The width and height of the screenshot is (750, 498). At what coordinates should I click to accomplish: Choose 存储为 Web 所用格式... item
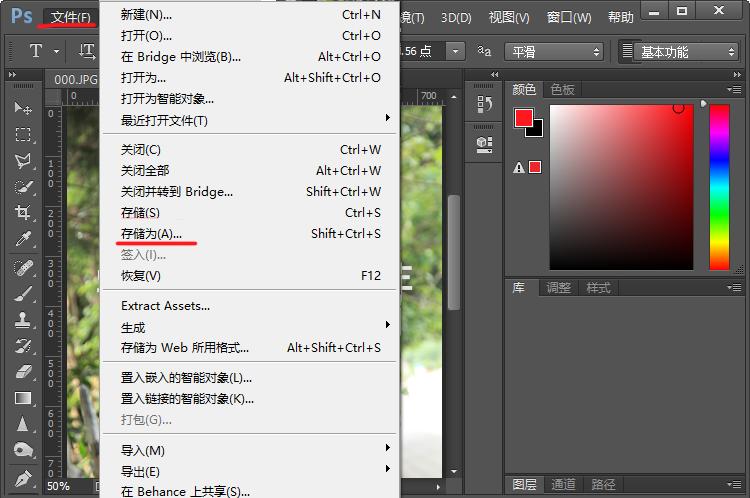(251, 348)
